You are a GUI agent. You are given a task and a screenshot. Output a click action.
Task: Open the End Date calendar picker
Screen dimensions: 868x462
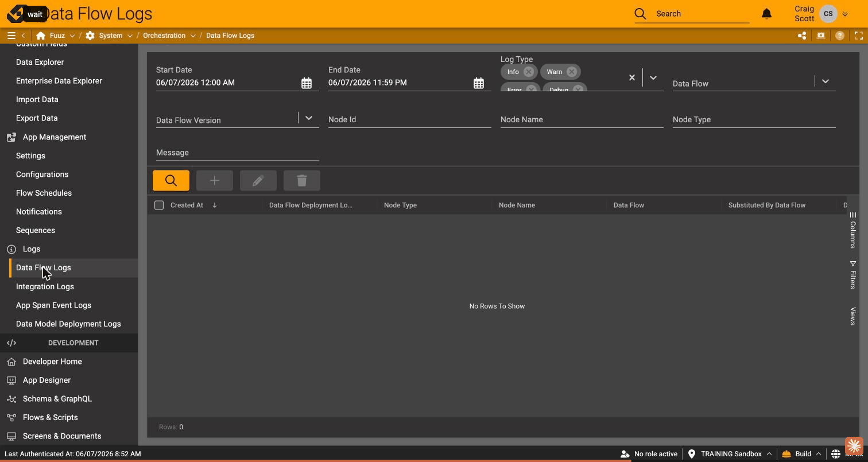(x=479, y=83)
